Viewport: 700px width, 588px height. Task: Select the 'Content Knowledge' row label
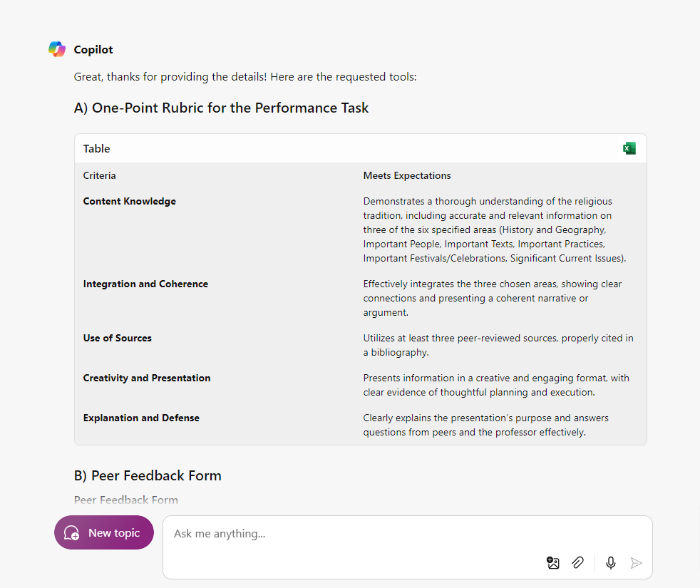coord(130,202)
